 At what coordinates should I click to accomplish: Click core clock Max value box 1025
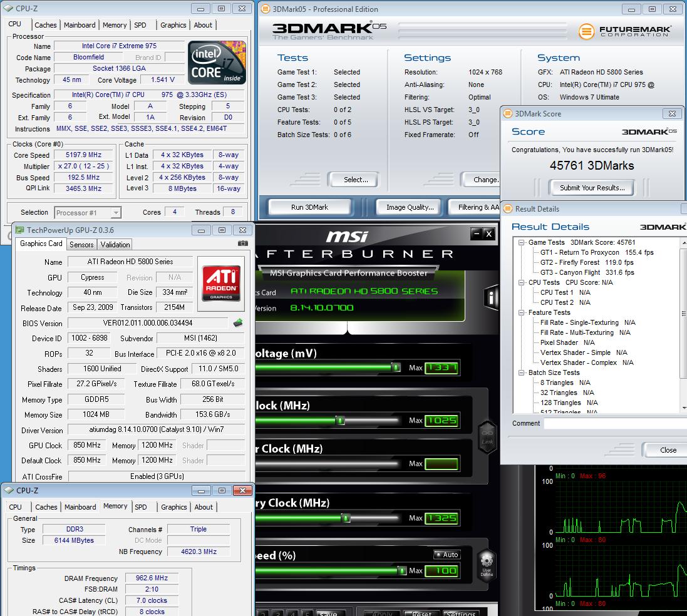[x=442, y=421]
